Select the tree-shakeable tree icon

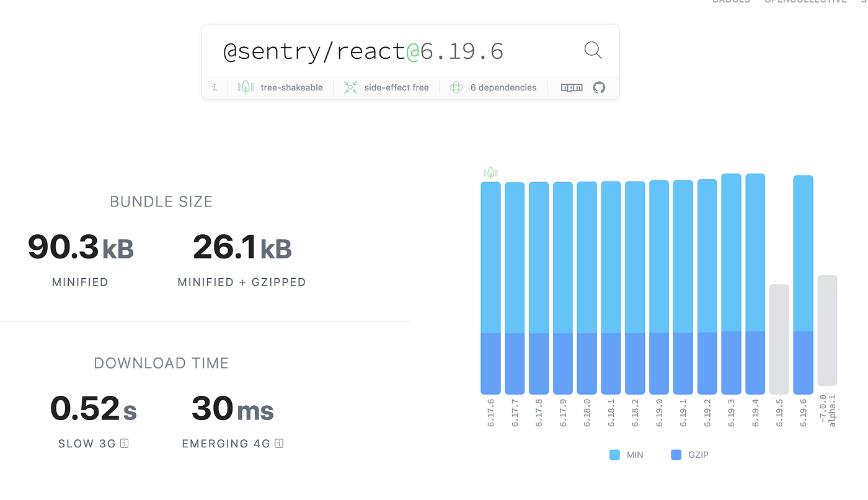(x=246, y=87)
